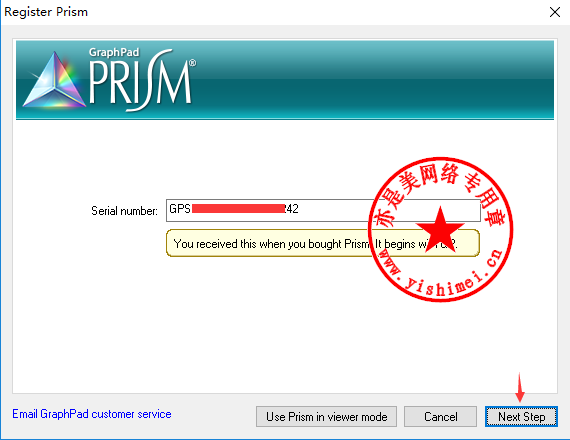Screen dimensions: 570x440
Task: Close the Register Prism window
Action: point(555,12)
